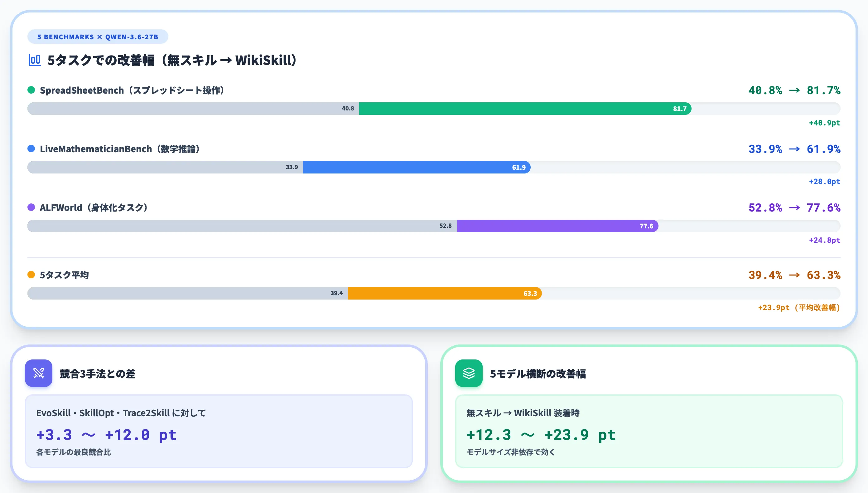Click the green dot next to SpreadSheetBench

[x=31, y=90]
